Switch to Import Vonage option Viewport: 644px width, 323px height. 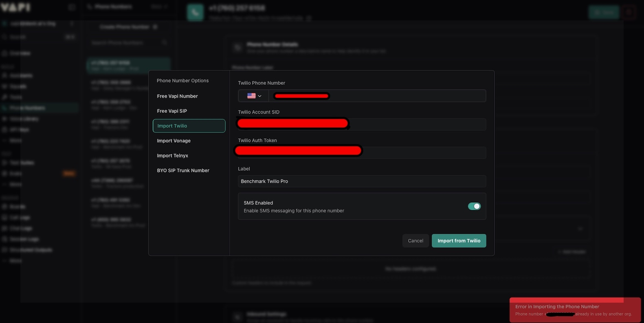189,141
